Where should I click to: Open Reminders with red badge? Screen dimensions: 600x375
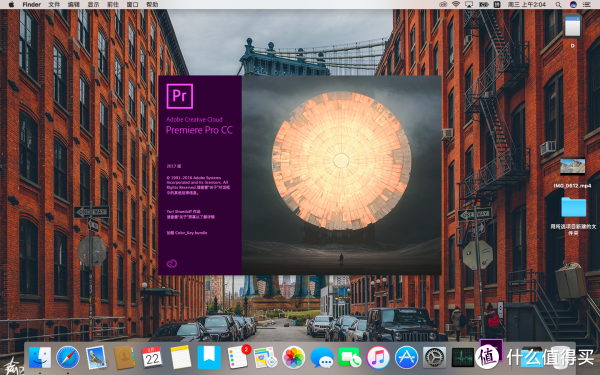click(237, 358)
